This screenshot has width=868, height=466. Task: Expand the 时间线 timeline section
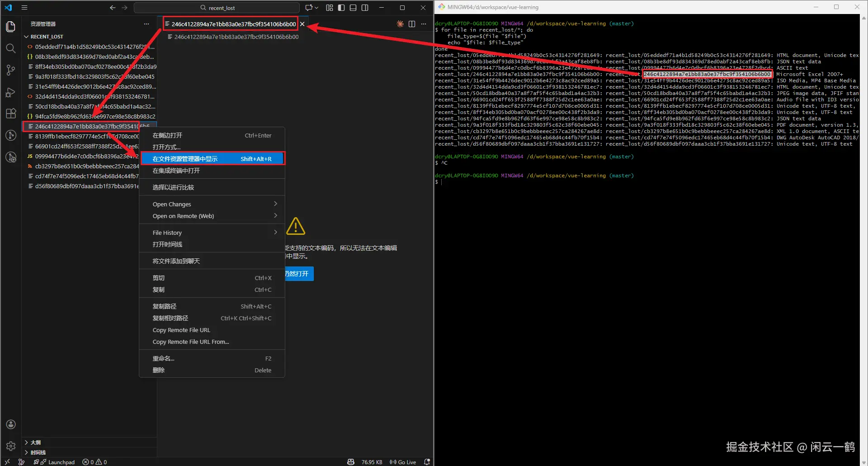(x=90, y=452)
